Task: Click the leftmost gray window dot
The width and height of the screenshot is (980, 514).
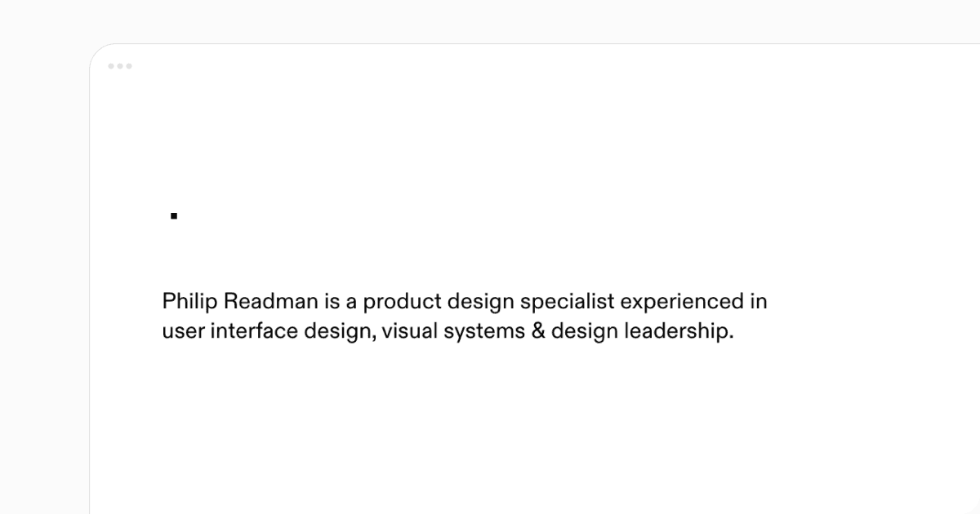Action: 112,66
